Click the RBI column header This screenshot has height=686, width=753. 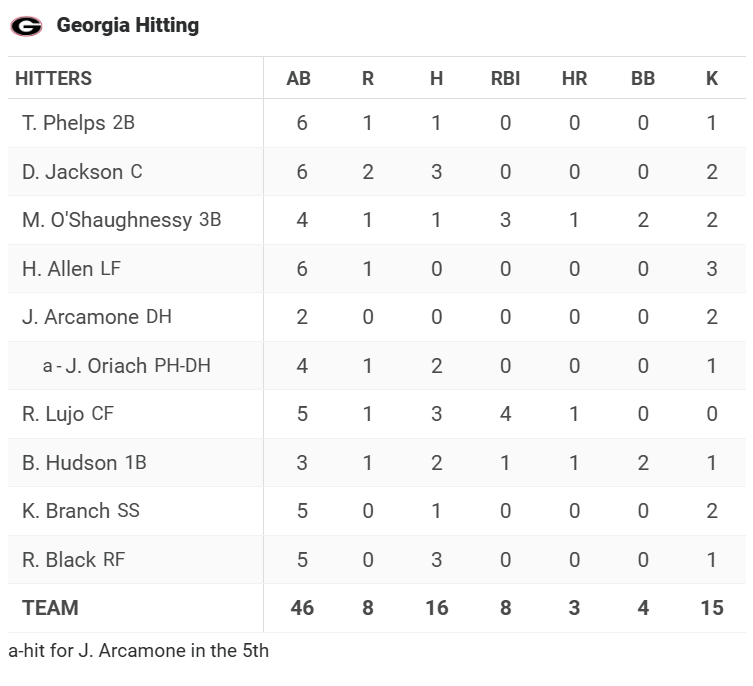pyautogui.click(x=505, y=78)
